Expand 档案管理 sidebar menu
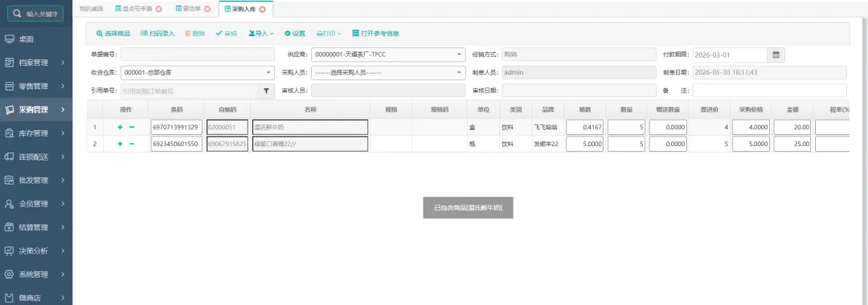 coord(36,63)
